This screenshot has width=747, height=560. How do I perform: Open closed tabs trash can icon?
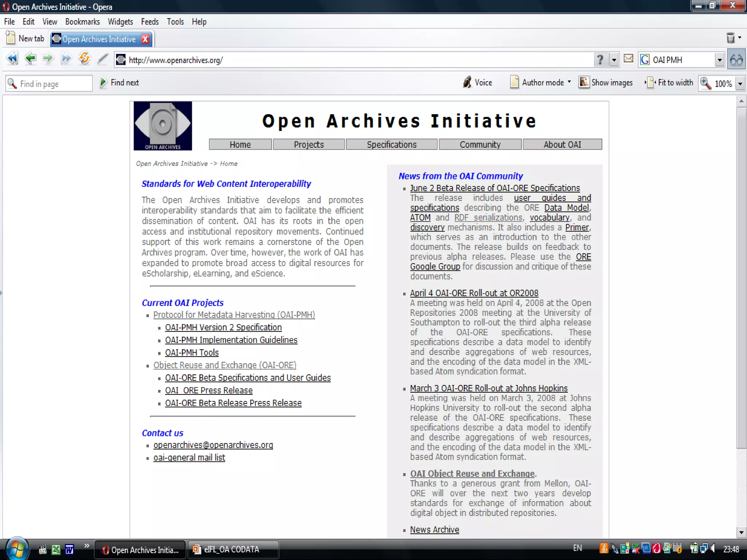(x=731, y=38)
